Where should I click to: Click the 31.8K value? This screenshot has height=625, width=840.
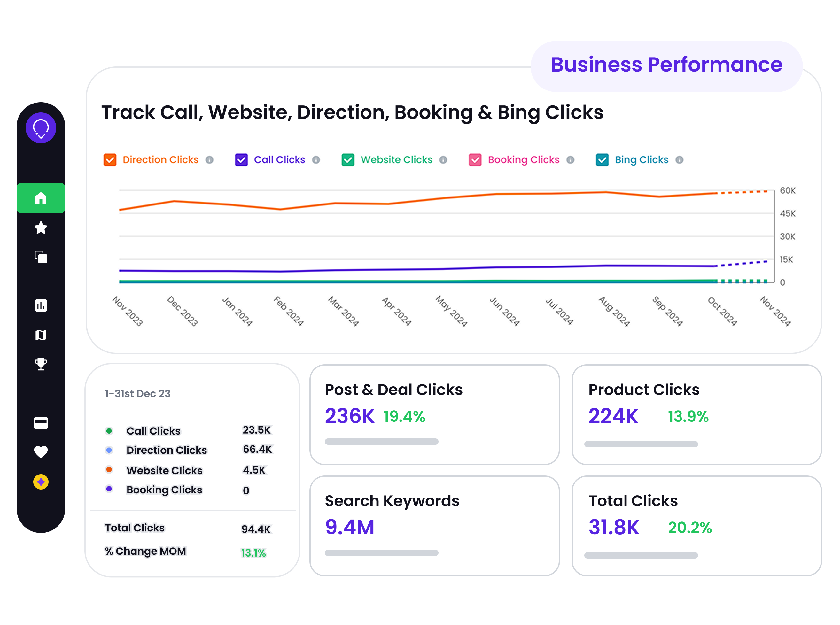(614, 528)
